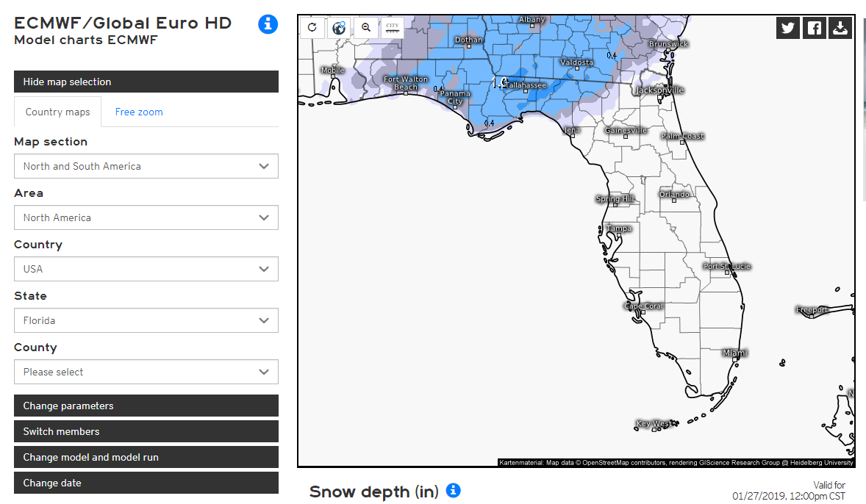Click the Cape Coral label on map
Viewport: 866px width, 504px height.
[x=643, y=306]
